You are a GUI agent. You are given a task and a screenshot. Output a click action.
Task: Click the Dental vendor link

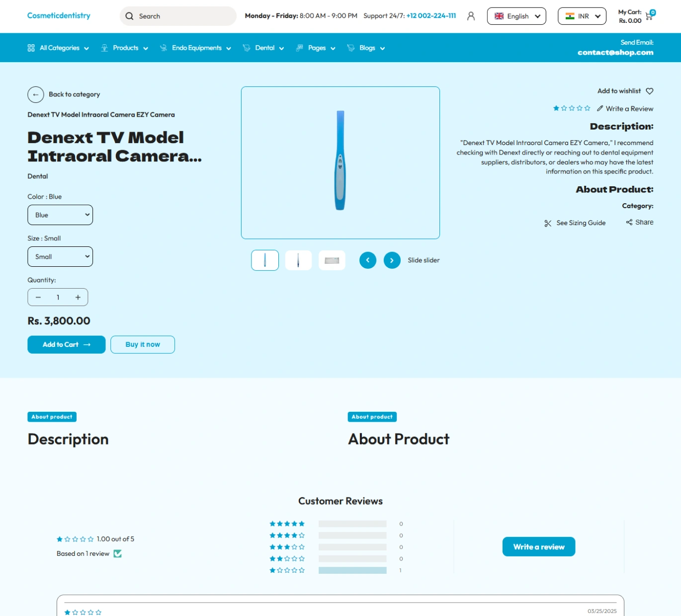pyautogui.click(x=38, y=176)
